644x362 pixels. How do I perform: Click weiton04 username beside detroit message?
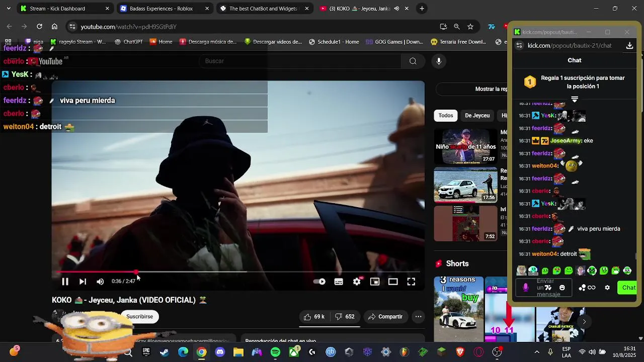pyautogui.click(x=545, y=254)
